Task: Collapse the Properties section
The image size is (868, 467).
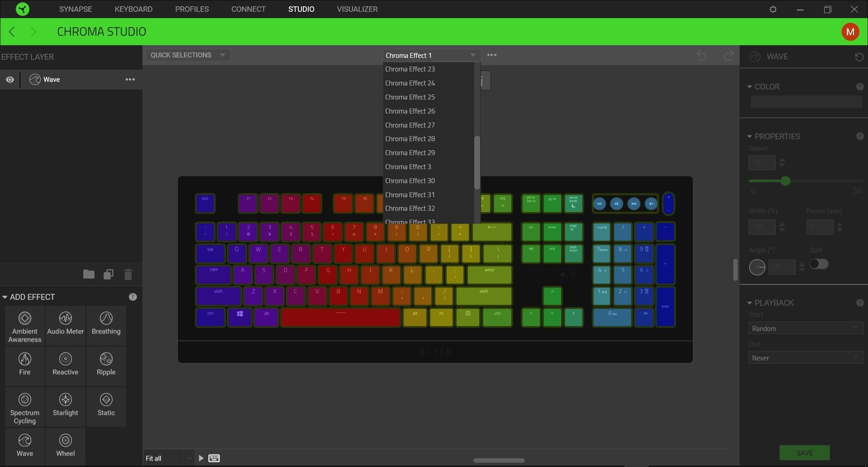Action: tap(750, 137)
